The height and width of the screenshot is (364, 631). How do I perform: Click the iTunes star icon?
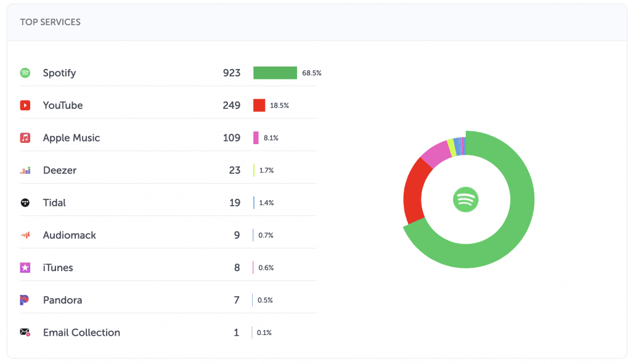(x=25, y=267)
